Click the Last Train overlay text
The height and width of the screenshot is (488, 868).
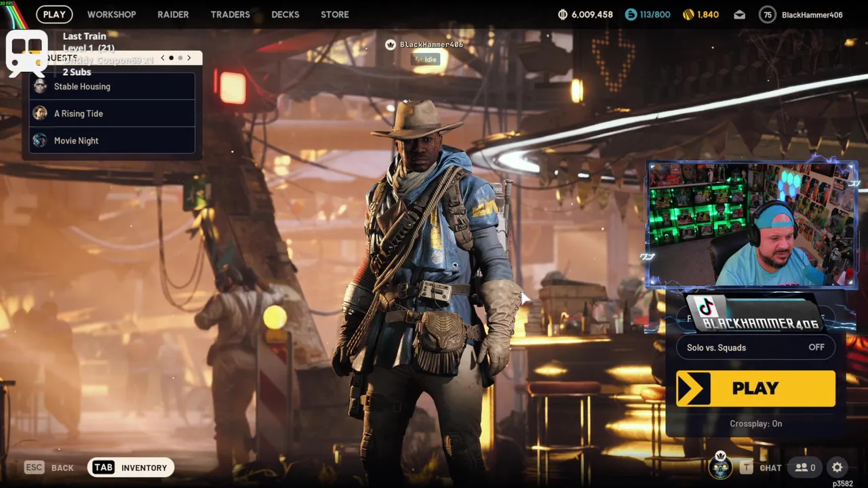coord(85,36)
